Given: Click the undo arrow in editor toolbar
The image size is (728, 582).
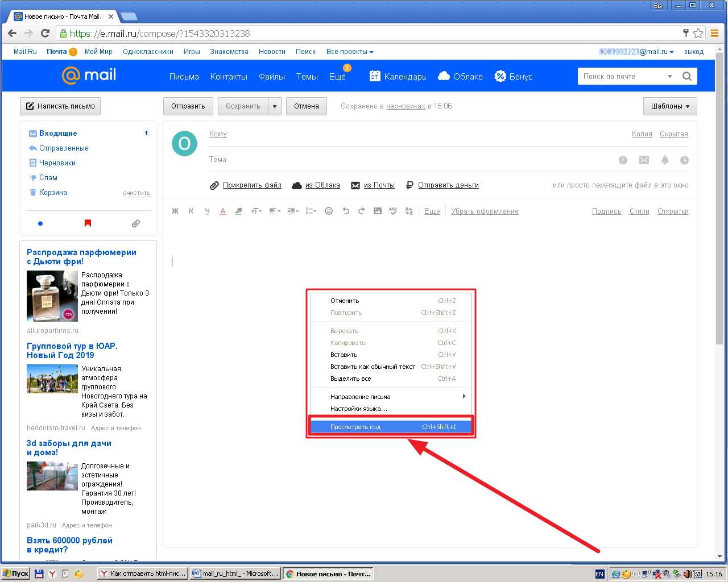Looking at the screenshot, I should [x=345, y=211].
